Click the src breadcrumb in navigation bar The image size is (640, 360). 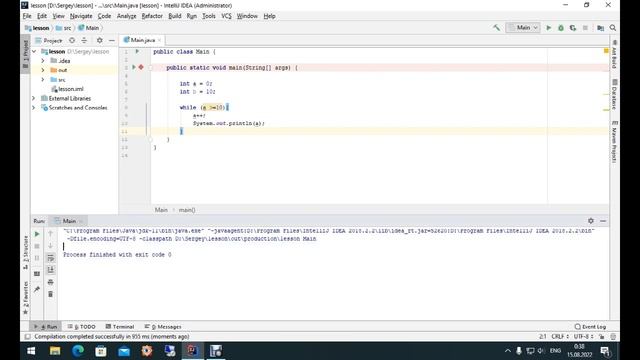tap(64, 28)
